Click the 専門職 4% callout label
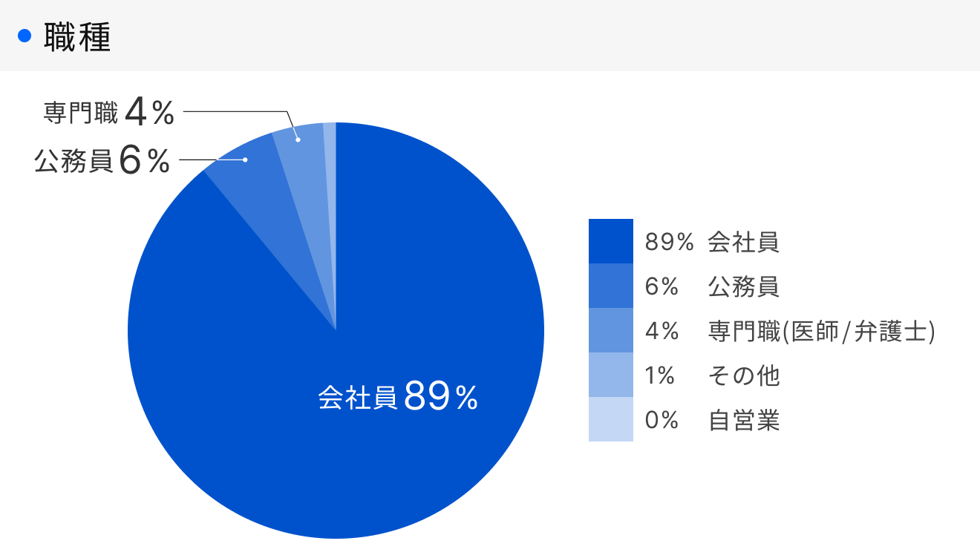980x558 pixels. [x=108, y=113]
